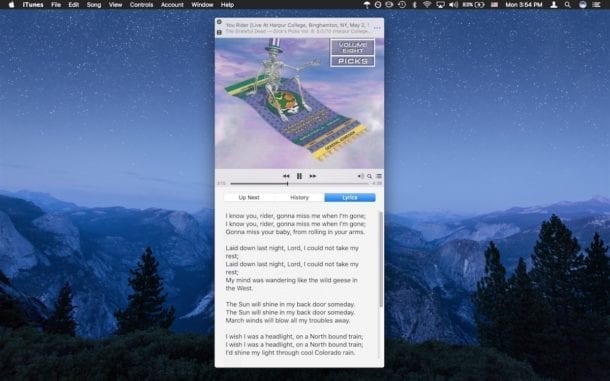Open the song's three-dot options menu
This screenshot has width=610, height=381.
(x=377, y=28)
